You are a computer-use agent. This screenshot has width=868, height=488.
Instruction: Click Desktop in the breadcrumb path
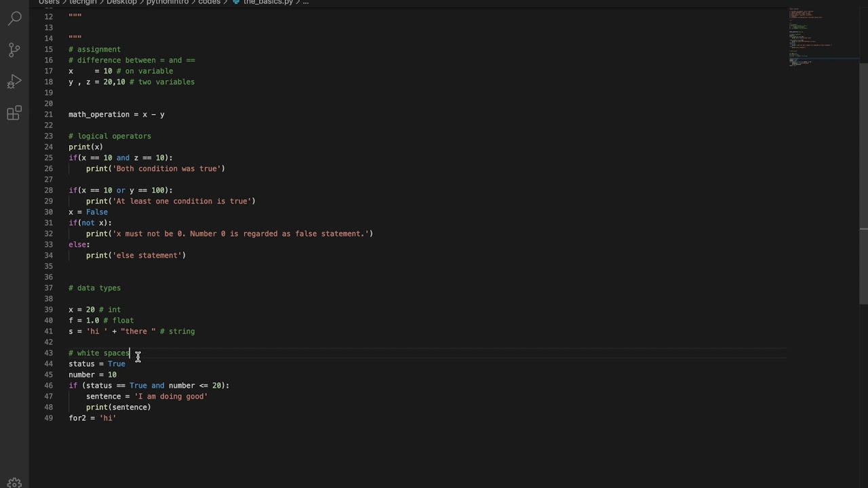coord(121,2)
